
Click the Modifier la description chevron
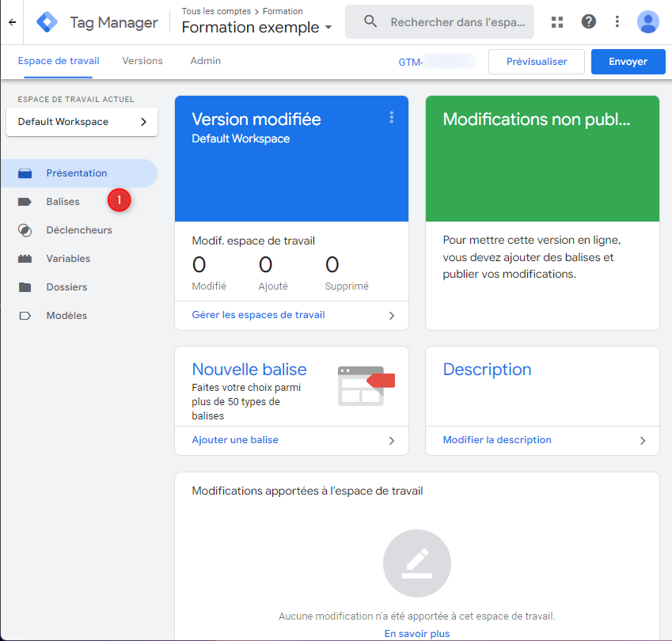643,441
